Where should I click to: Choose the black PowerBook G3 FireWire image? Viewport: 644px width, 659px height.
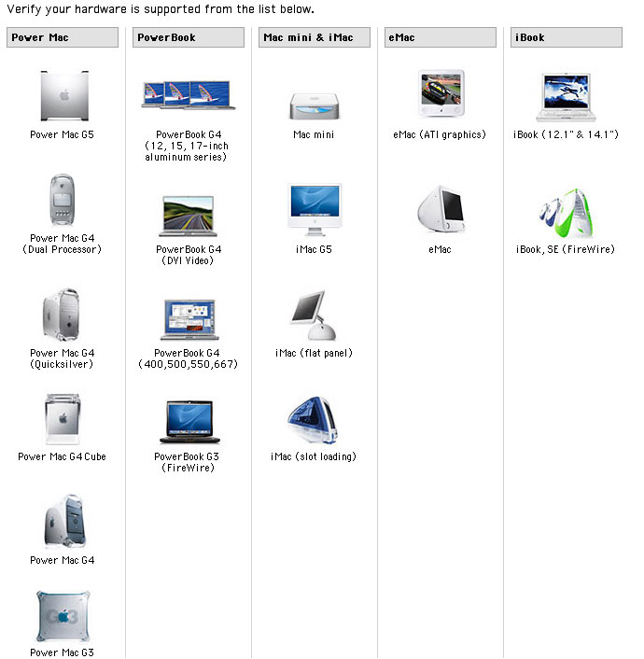pos(189,422)
